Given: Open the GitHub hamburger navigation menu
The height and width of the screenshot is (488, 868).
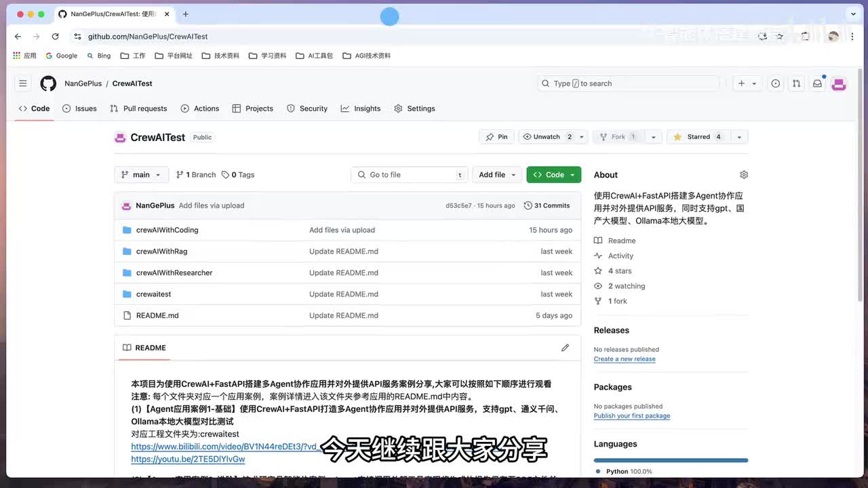Looking at the screenshot, I should (23, 83).
